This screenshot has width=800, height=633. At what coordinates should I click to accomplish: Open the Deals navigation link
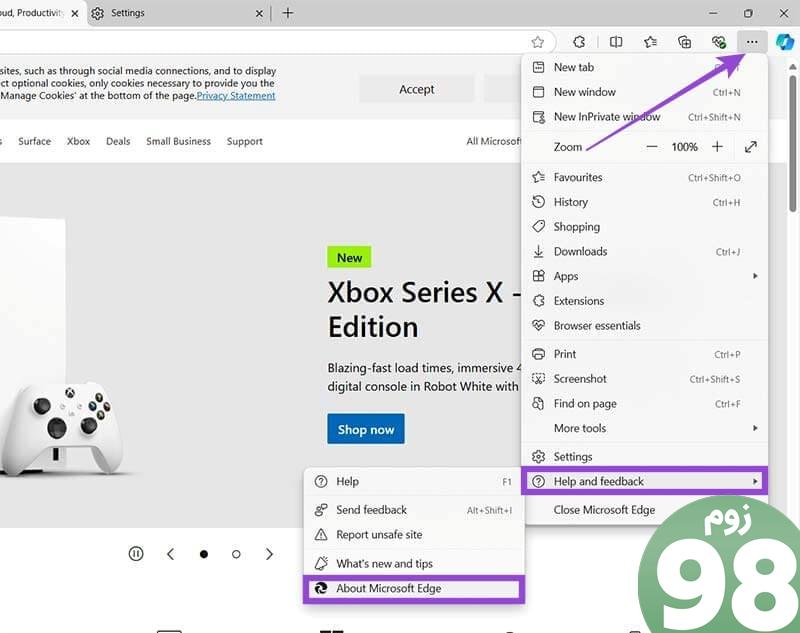[x=118, y=141]
